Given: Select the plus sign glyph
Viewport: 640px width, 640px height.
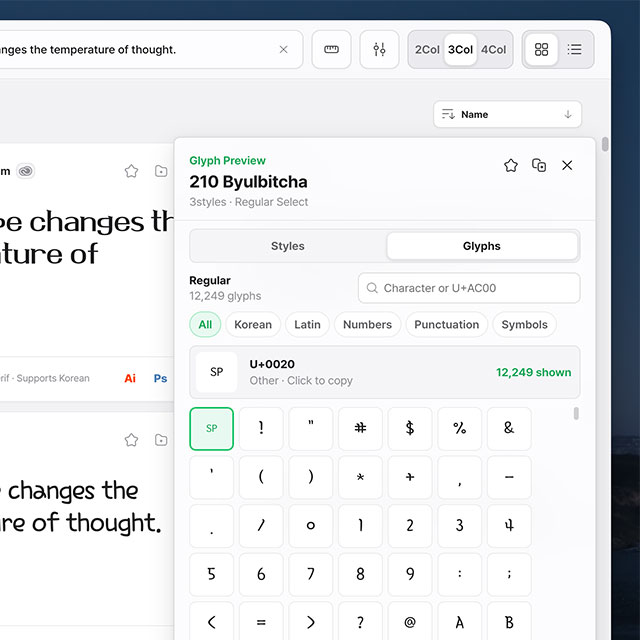Looking at the screenshot, I should 410,477.
